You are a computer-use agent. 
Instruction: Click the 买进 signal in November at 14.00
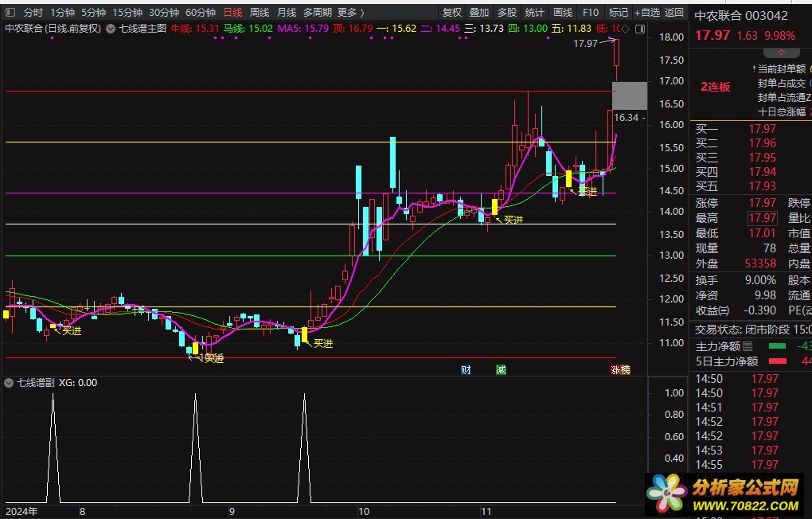click(513, 220)
